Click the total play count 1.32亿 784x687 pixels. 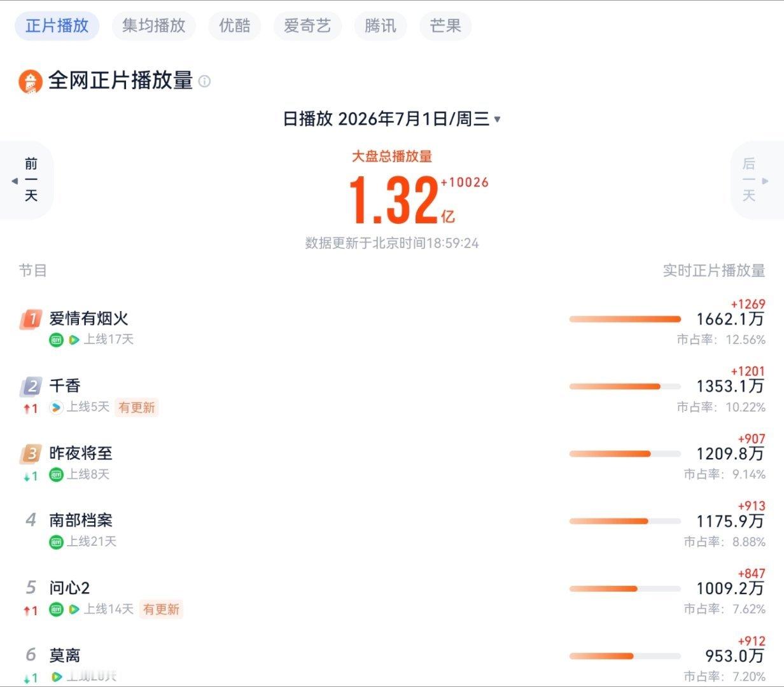pos(402,200)
